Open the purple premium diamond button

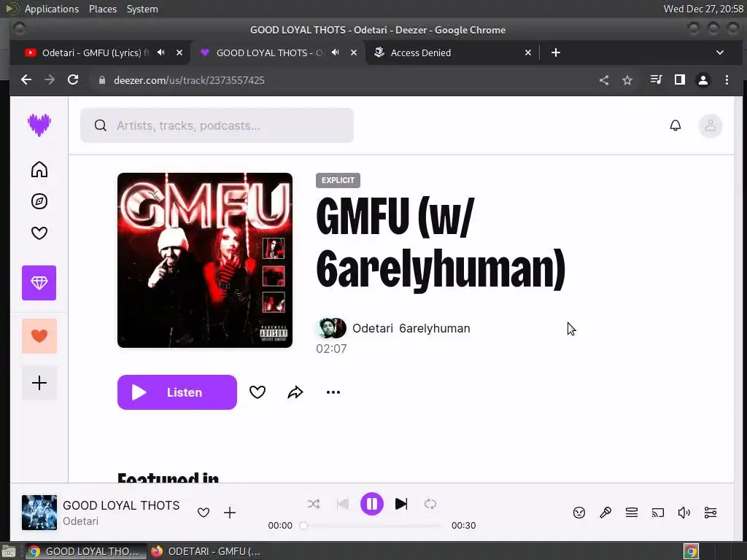[x=39, y=283]
